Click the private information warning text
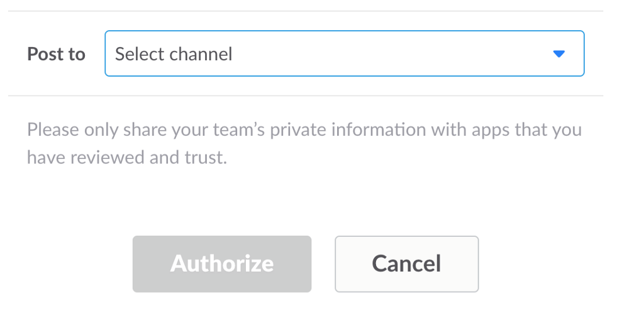644x318 pixels. tap(304, 131)
